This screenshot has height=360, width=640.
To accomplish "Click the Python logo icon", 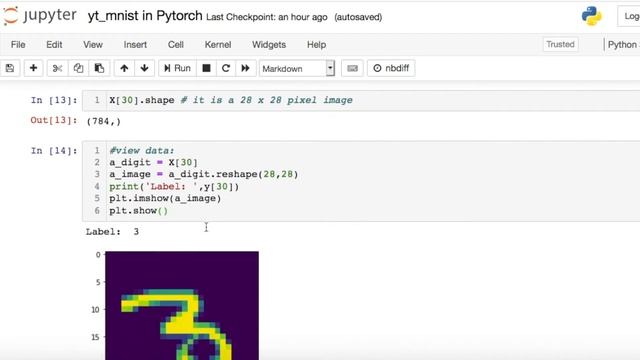I will tap(591, 16).
